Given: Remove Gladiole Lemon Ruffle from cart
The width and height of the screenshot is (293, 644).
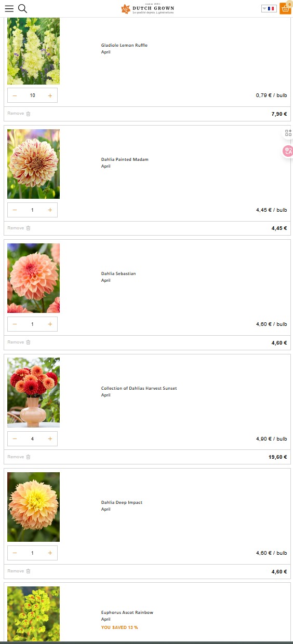Looking at the screenshot, I should tap(19, 114).
